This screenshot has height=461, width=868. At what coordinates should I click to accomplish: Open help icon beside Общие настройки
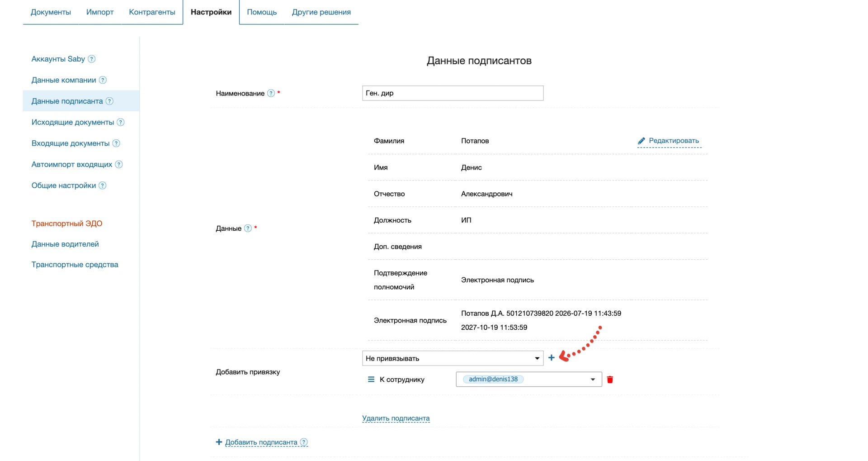pyautogui.click(x=103, y=185)
